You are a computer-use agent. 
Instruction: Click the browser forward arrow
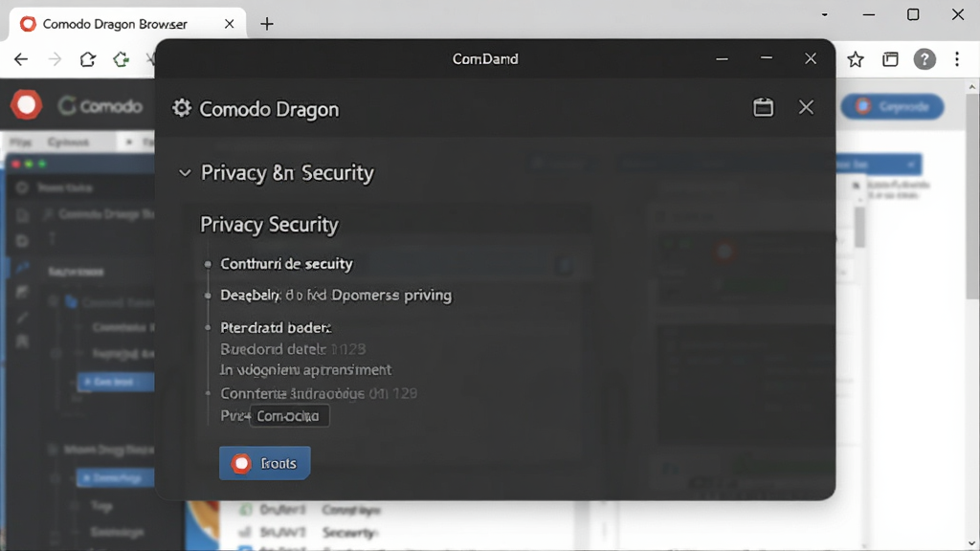point(55,59)
